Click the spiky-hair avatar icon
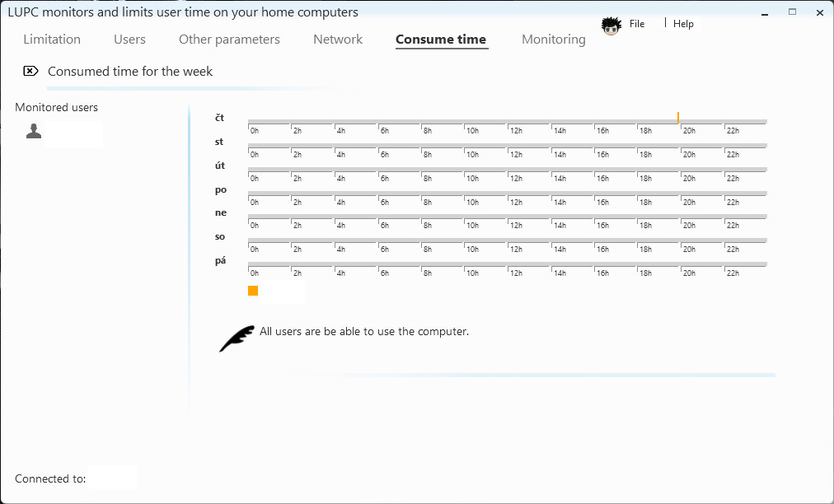Viewport: 834px width, 504px height. (x=611, y=26)
